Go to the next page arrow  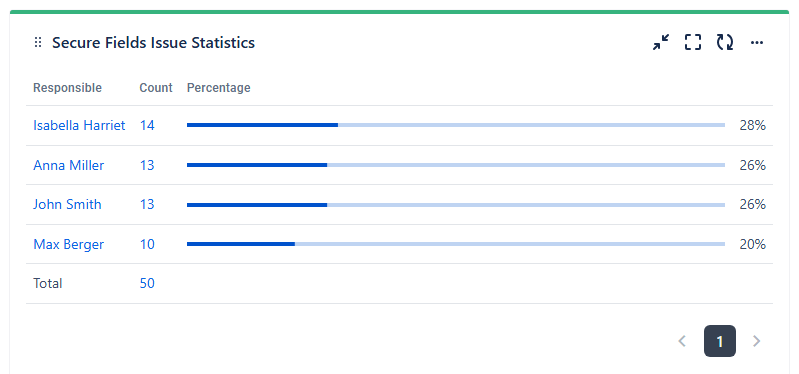tap(757, 341)
